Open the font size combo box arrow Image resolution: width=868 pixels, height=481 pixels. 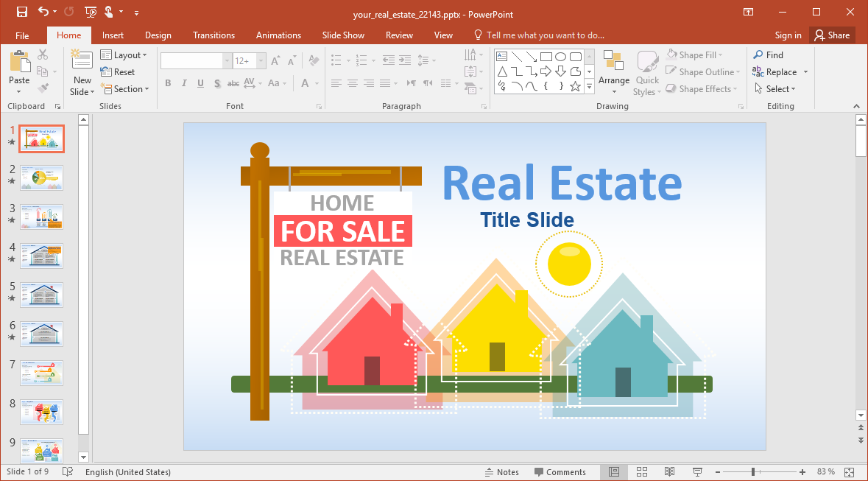tap(261, 60)
